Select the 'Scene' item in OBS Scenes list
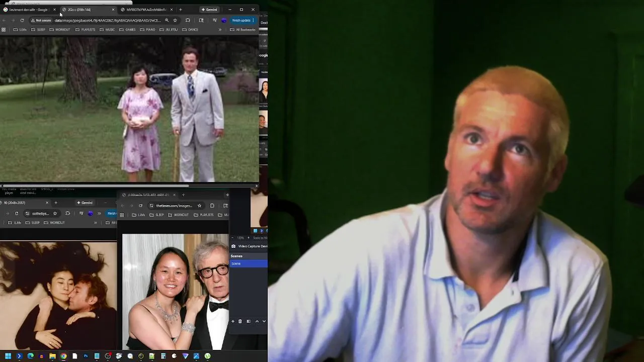This screenshot has height=362, width=644. (249, 263)
